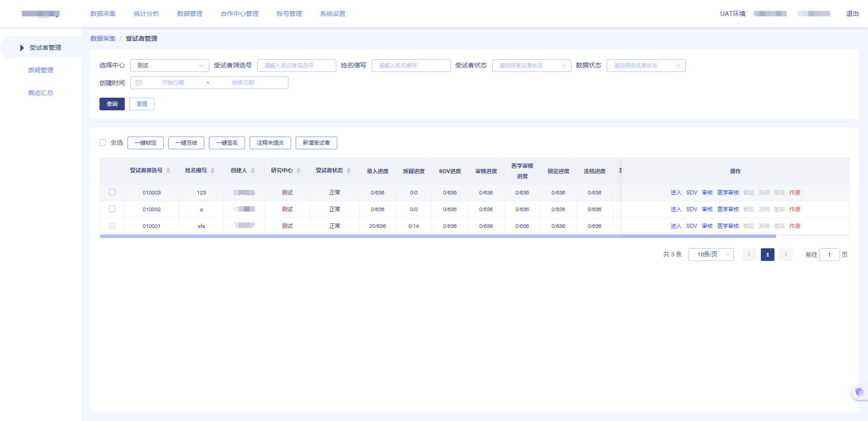Click 作废 for subject 010001
Screen dimensions: 868x421
click(x=795, y=226)
